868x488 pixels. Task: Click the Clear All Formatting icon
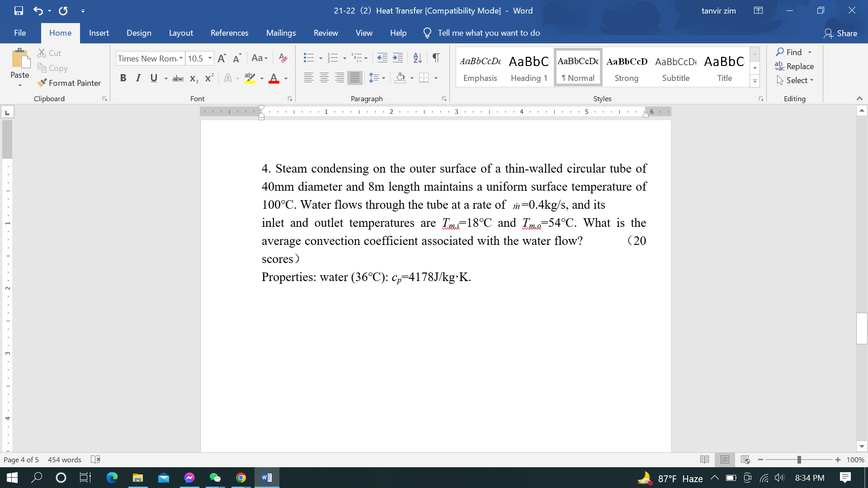pos(283,58)
